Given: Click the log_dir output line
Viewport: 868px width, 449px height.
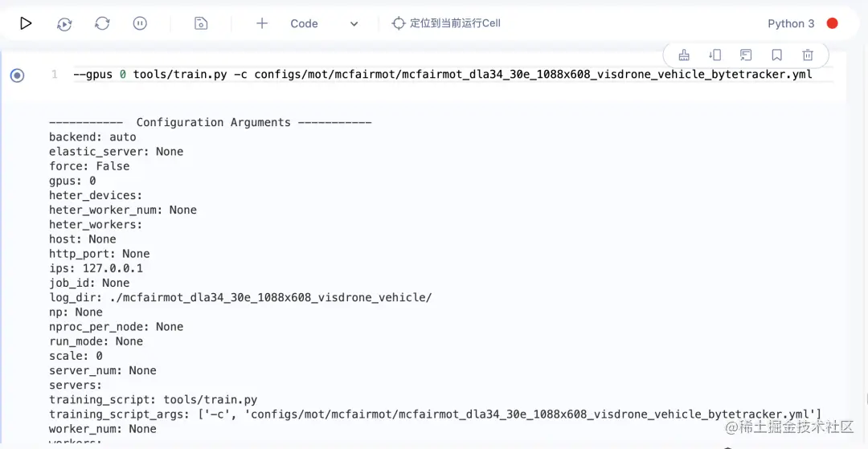Looking at the screenshot, I should (240, 297).
